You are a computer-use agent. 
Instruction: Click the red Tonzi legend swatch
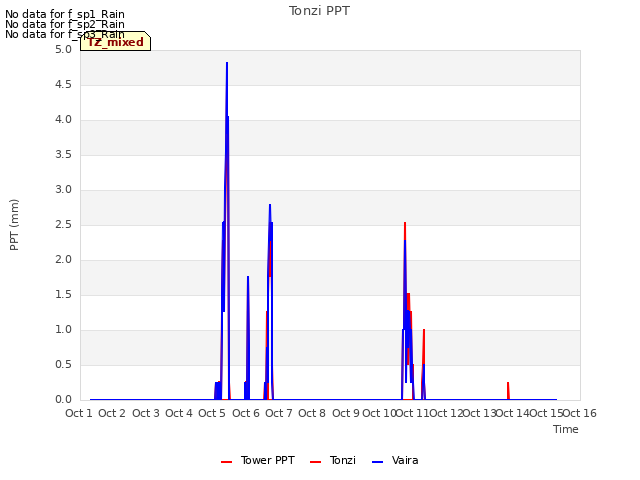[x=316, y=462]
